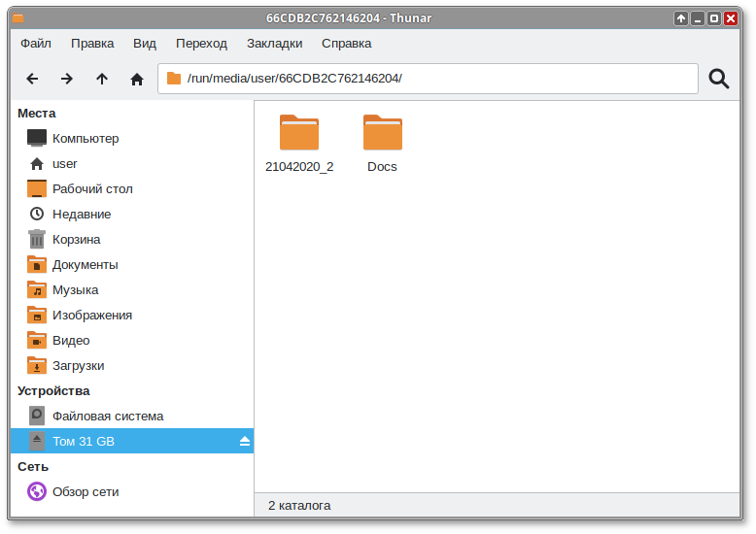Screen dimensions: 756x534
Task: Select Компьютер in the sidebar
Action: point(86,139)
